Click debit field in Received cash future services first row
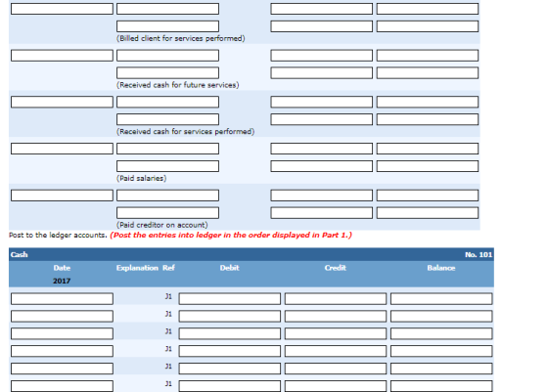The width and height of the screenshot is (548, 392). coord(322,55)
